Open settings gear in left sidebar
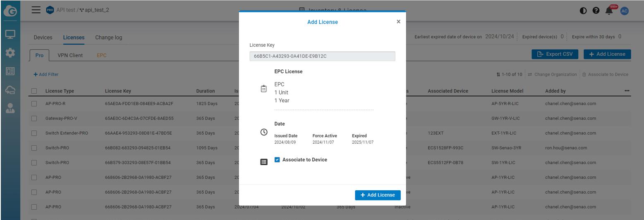 tap(10, 53)
